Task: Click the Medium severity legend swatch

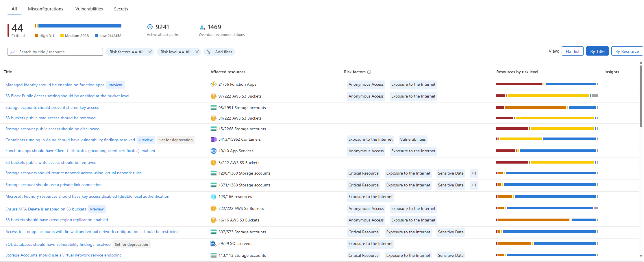Action: [x=62, y=36]
